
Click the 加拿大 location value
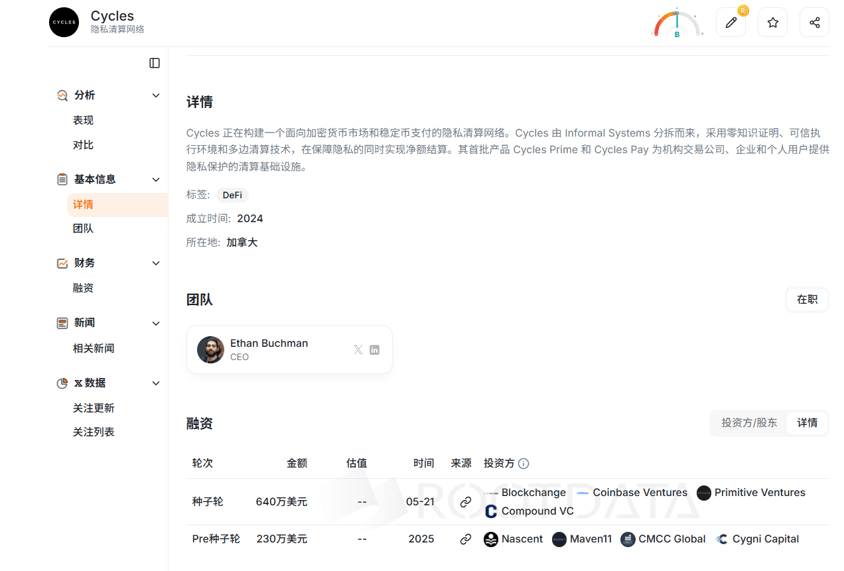[x=242, y=243]
